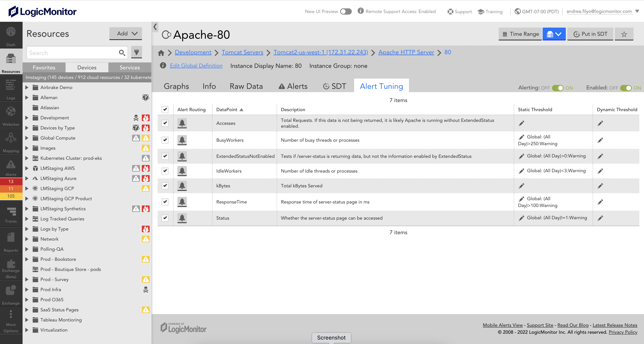The height and width of the screenshot is (344, 644).
Task: Toggle the select-all header checkbox
Action: (x=165, y=109)
